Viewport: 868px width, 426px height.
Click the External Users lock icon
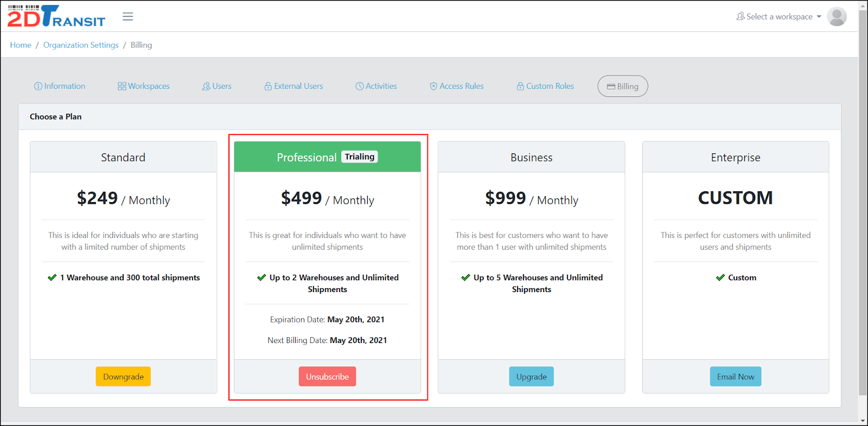pos(268,86)
